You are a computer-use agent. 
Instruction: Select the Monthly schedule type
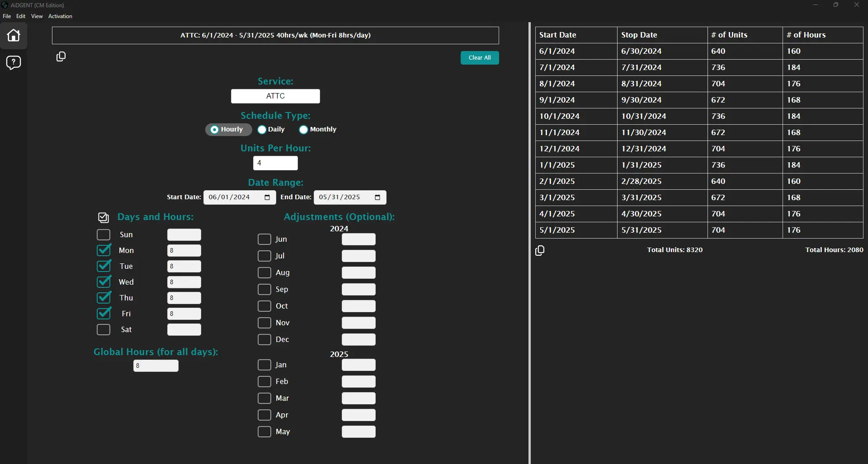click(304, 130)
